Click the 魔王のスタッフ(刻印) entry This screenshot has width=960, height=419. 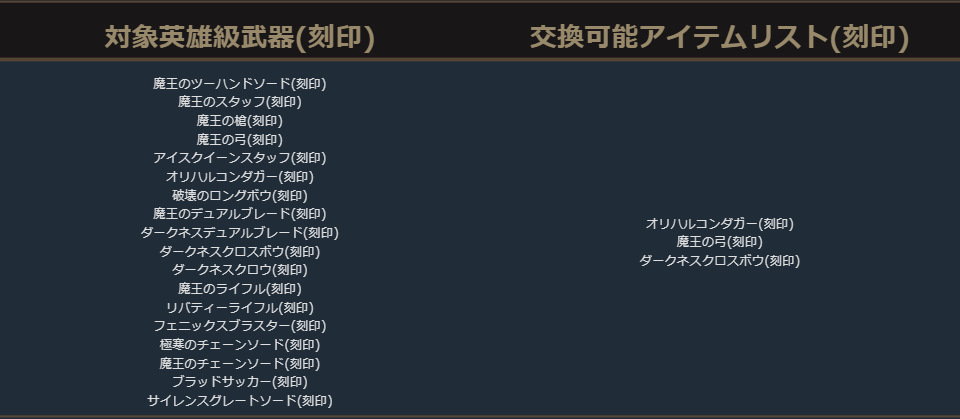pyautogui.click(x=240, y=101)
